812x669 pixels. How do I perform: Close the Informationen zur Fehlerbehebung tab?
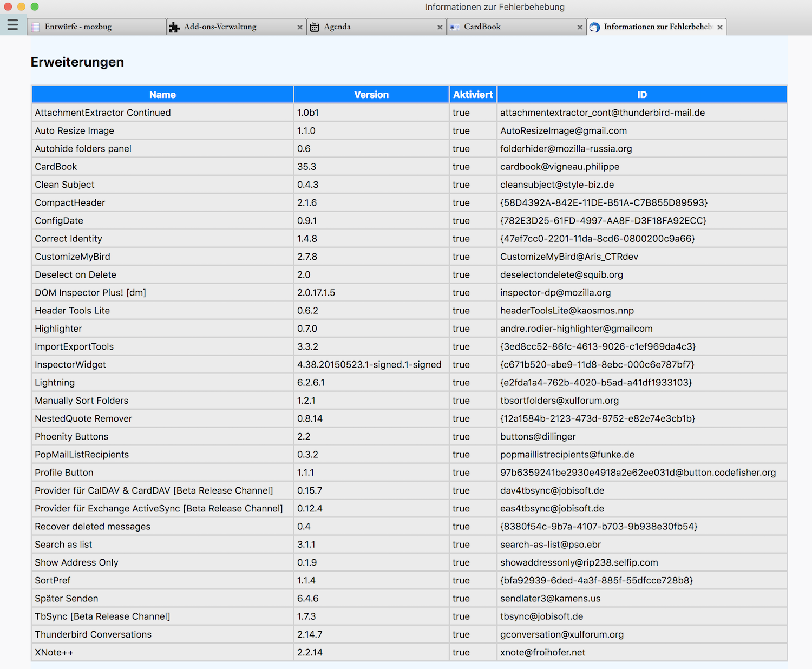[x=720, y=27]
